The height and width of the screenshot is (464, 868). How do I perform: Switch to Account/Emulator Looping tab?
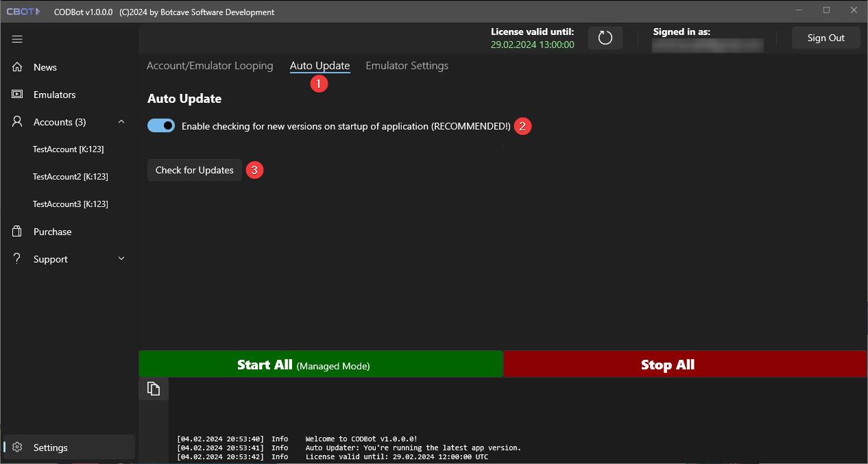pyautogui.click(x=210, y=66)
